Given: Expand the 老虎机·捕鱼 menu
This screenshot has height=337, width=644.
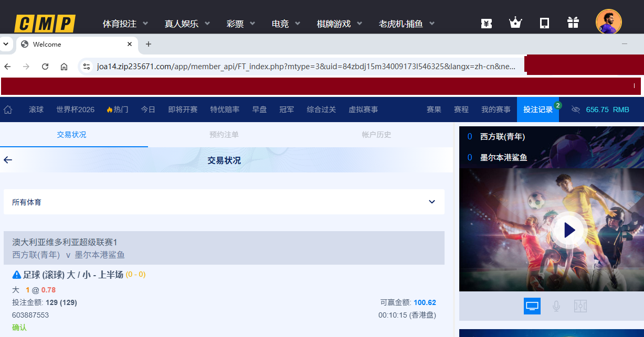Looking at the screenshot, I should tap(407, 24).
